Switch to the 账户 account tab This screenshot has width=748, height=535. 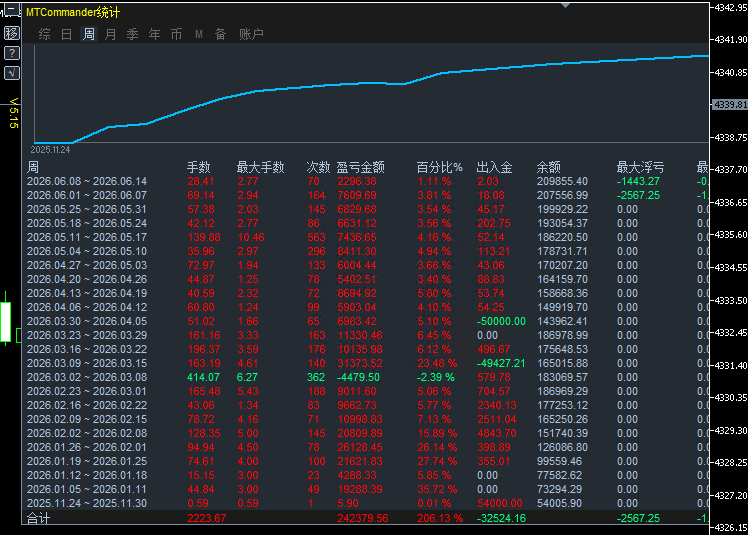coord(251,34)
